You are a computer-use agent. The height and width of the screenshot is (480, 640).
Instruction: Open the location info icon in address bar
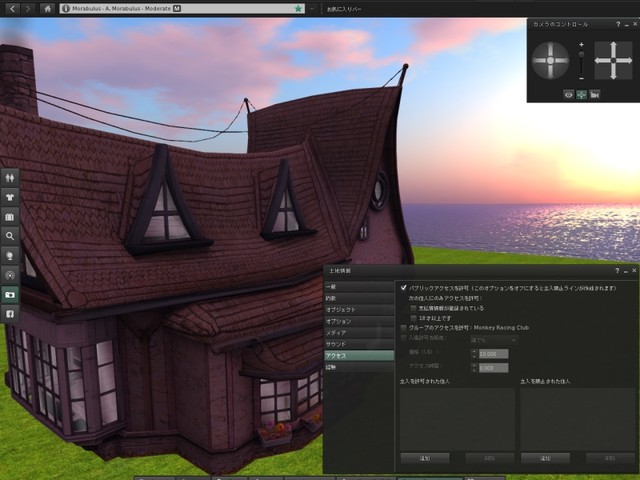click(x=66, y=8)
